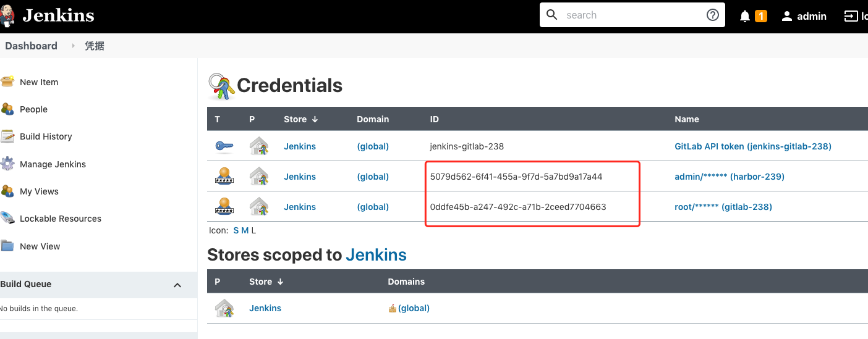The height and width of the screenshot is (339, 868).
Task: Set icon size to L
Action: (x=253, y=230)
